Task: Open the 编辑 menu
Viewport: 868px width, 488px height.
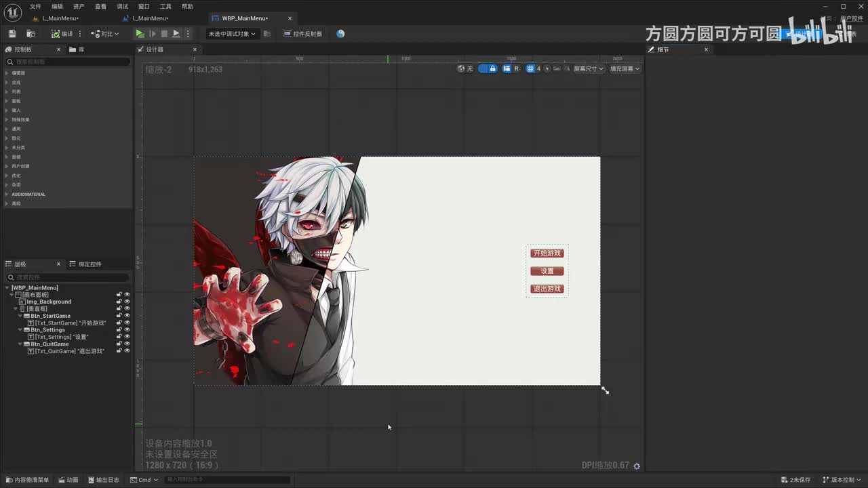Action: point(57,6)
